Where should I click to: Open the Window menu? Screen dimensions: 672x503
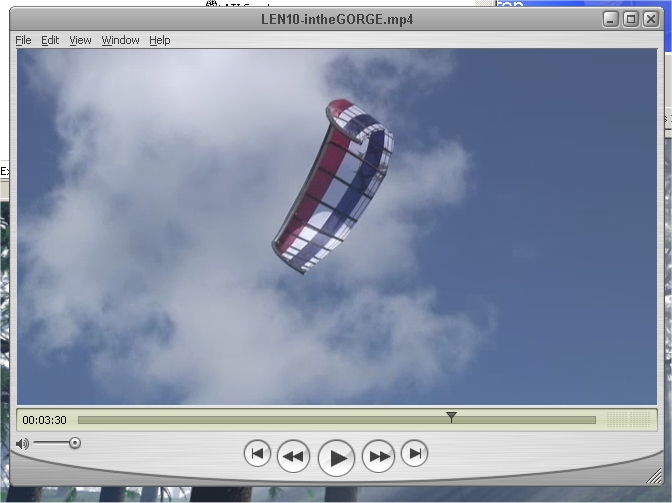click(x=120, y=40)
